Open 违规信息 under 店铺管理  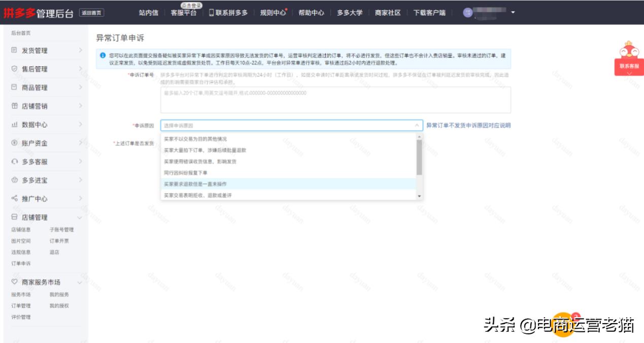(21, 252)
